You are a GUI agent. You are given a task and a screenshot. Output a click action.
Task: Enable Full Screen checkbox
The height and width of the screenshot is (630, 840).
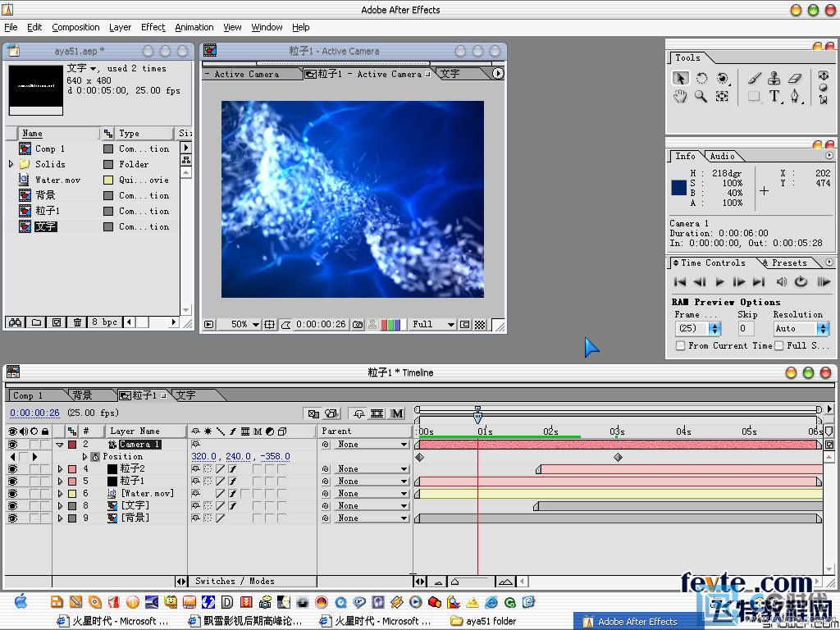pyautogui.click(x=779, y=346)
